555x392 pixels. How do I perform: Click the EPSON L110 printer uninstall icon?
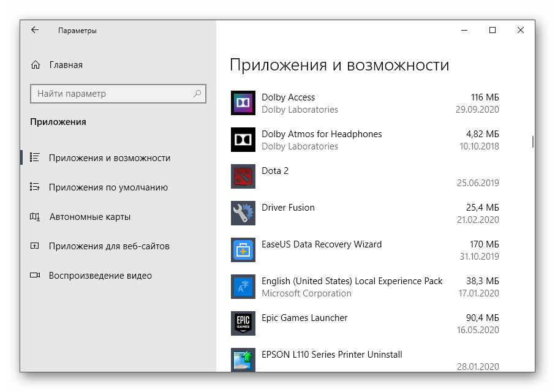(x=243, y=360)
